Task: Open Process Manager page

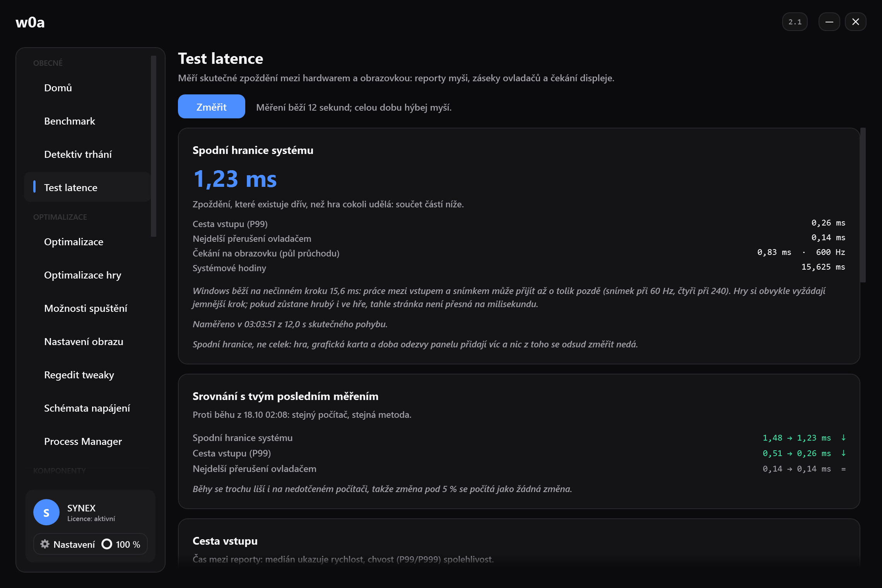Action: pyautogui.click(x=87, y=441)
